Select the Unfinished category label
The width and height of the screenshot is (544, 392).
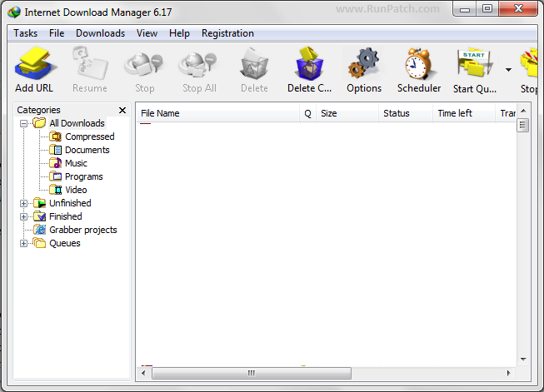pyautogui.click(x=70, y=203)
